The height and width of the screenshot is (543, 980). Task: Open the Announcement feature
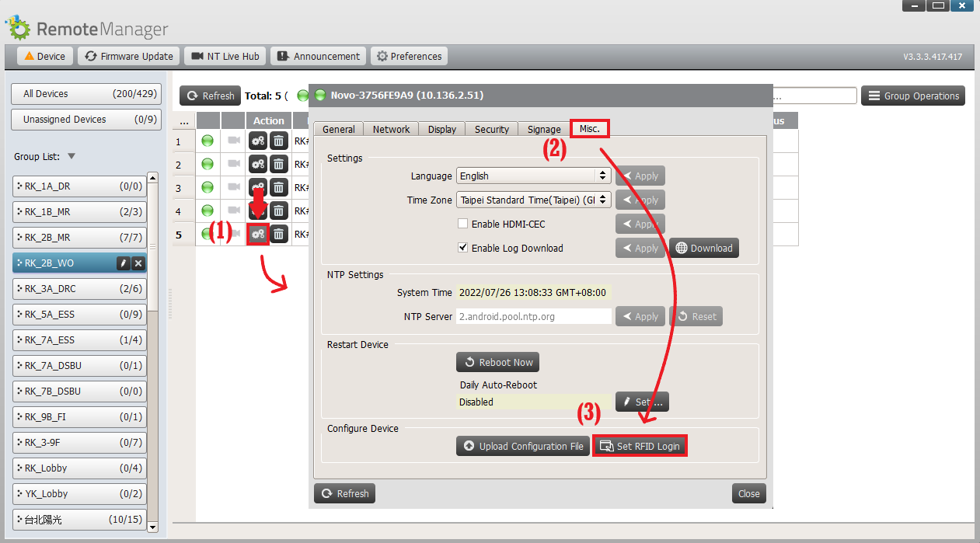click(x=317, y=55)
